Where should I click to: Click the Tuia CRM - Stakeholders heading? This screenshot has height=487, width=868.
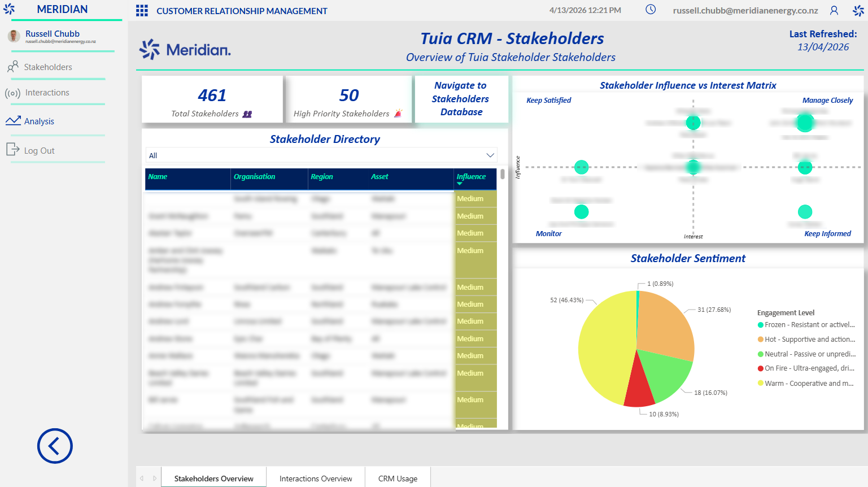512,38
